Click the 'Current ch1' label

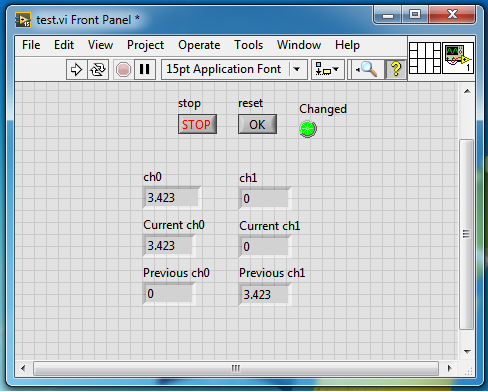270,226
